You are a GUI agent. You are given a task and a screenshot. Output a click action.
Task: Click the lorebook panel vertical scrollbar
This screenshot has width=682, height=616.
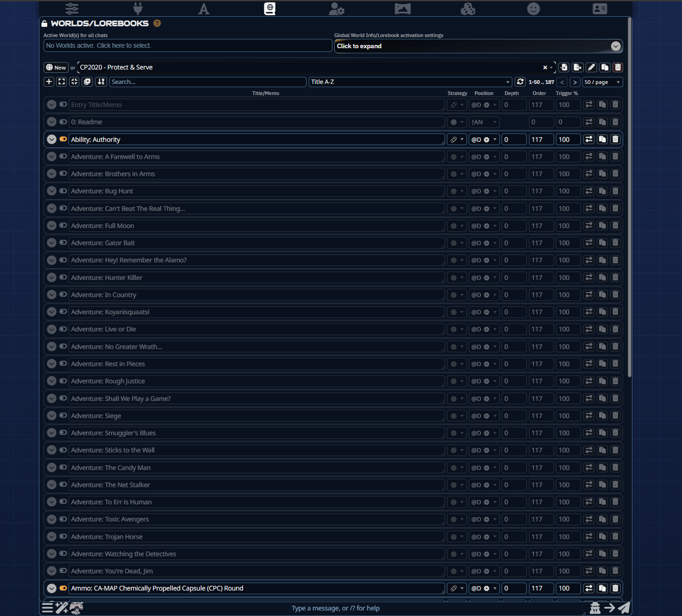point(629,197)
